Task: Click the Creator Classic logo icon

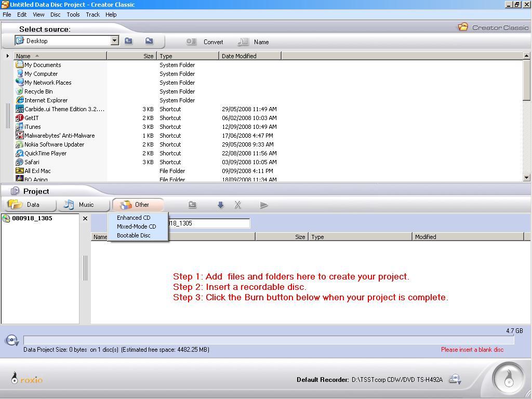Action: tap(463, 27)
